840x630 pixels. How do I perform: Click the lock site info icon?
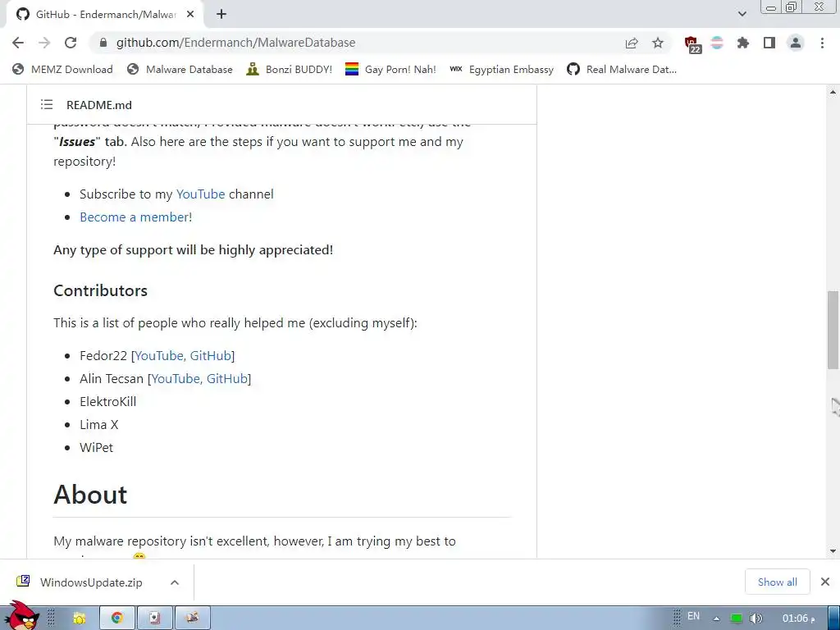click(103, 43)
